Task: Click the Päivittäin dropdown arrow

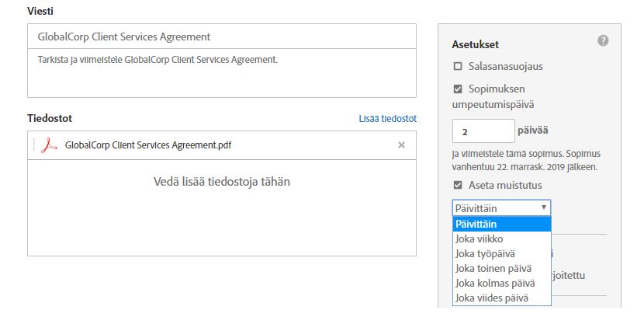Action: (x=543, y=207)
